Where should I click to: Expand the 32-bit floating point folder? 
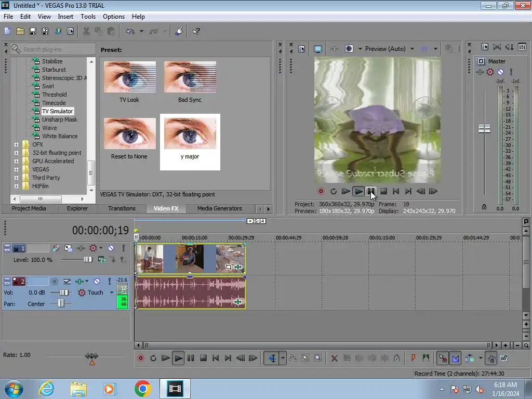pyautogui.click(x=16, y=153)
